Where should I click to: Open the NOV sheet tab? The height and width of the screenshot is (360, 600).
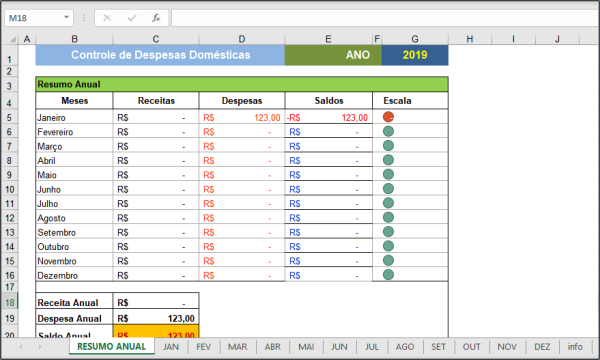click(507, 347)
